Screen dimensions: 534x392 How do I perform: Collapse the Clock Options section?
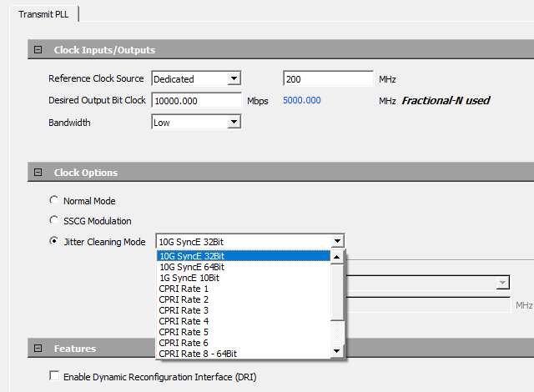(38, 173)
